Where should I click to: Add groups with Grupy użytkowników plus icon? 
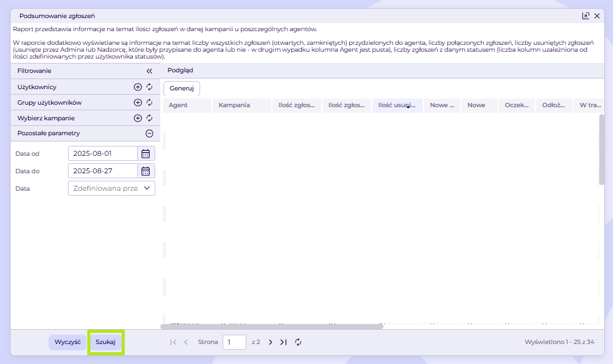click(138, 103)
